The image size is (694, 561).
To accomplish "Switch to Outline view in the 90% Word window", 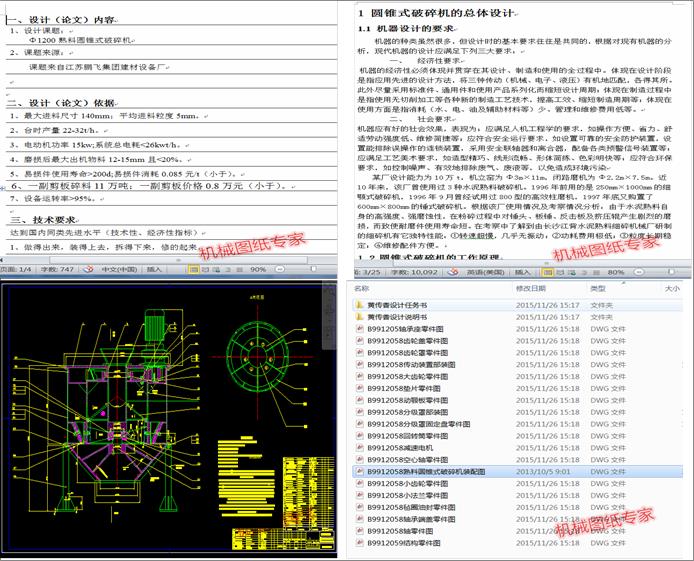I will click(x=228, y=269).
